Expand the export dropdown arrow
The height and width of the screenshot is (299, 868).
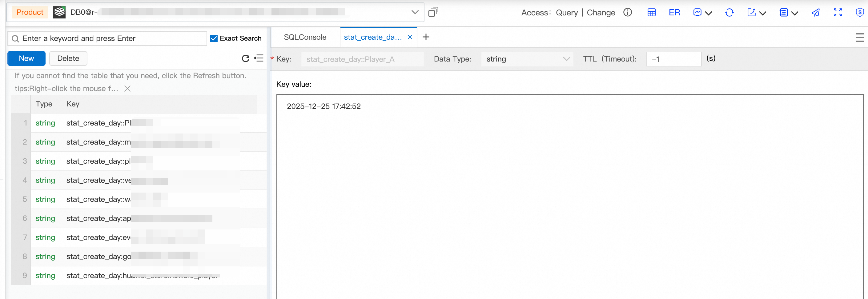[762, 13]
